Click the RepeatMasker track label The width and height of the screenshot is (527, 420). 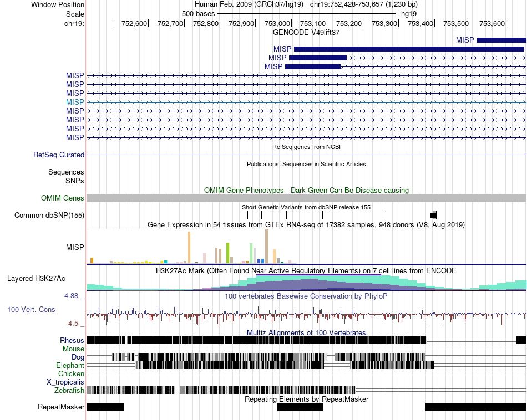[61, 407]
